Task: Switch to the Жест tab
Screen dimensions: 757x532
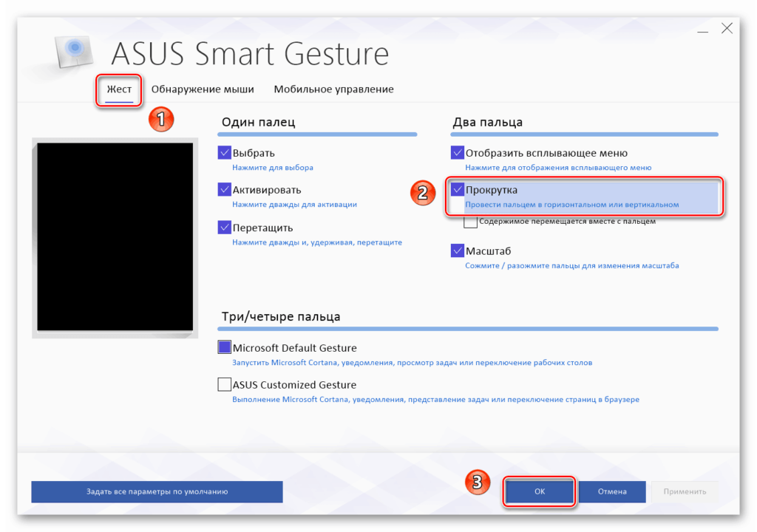Action: tap(119, 89)
